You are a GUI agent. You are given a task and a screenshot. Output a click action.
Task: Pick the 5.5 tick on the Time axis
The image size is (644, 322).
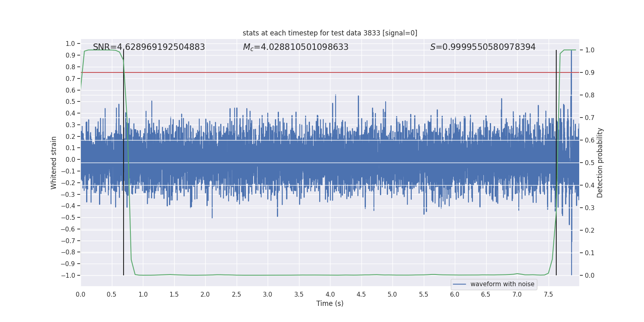pos(424,294)
